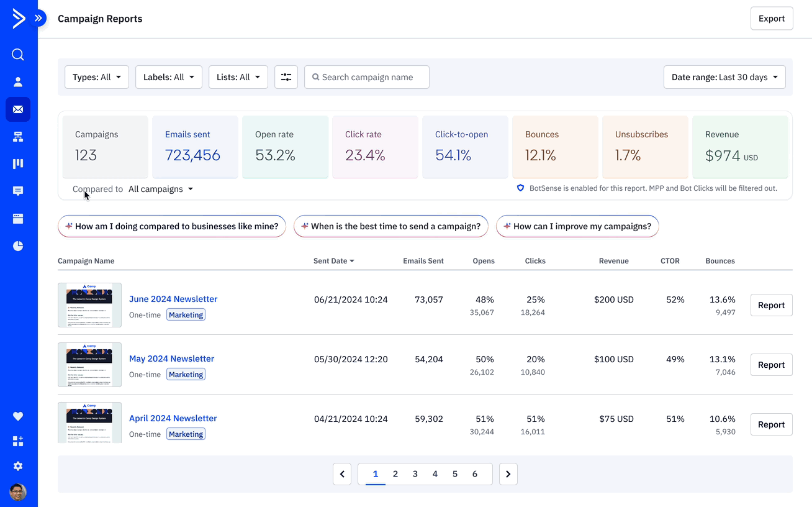Open Conversations via the chat icon
This screenshot has height=507, width=812.
click(17, 191)
